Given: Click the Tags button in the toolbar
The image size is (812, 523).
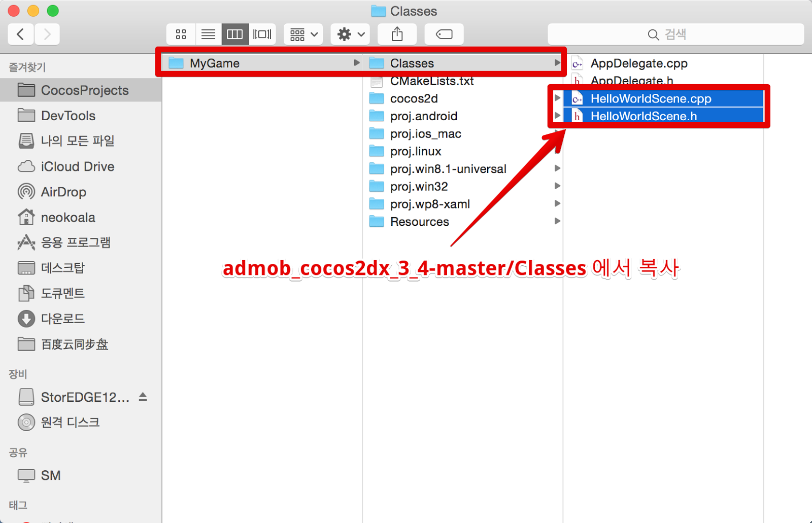Looking at the screenshot, I should (x=443, y=34).
